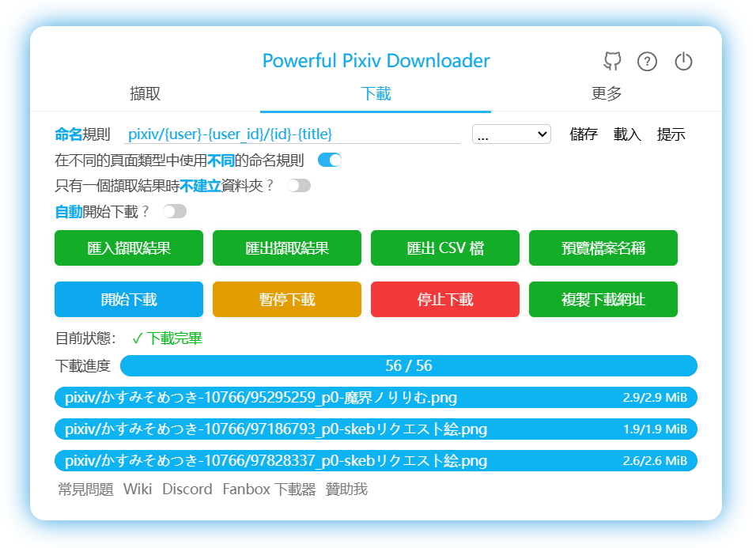Click the 1.9/1.9 MiB size text
Image resolution: width=756 pixels, height=548 pixels.
coord(655,429)
